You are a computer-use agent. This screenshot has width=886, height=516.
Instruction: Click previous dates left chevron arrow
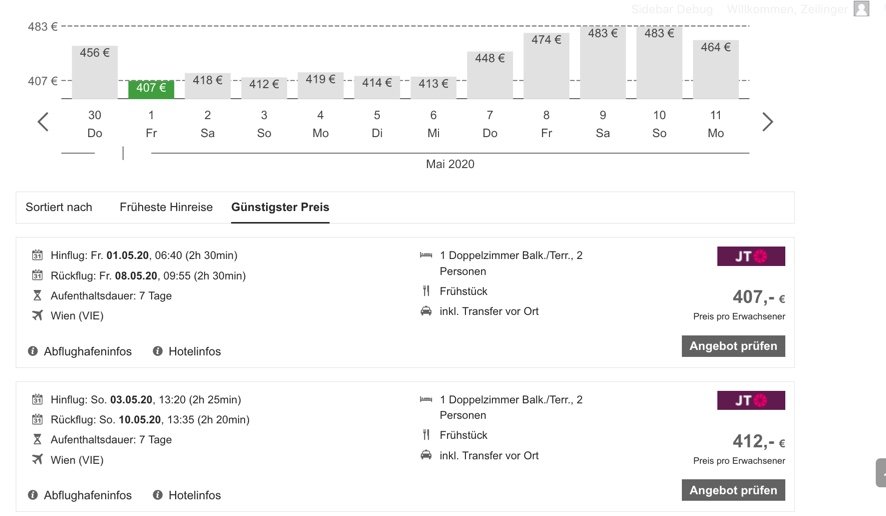coord(43,122)
